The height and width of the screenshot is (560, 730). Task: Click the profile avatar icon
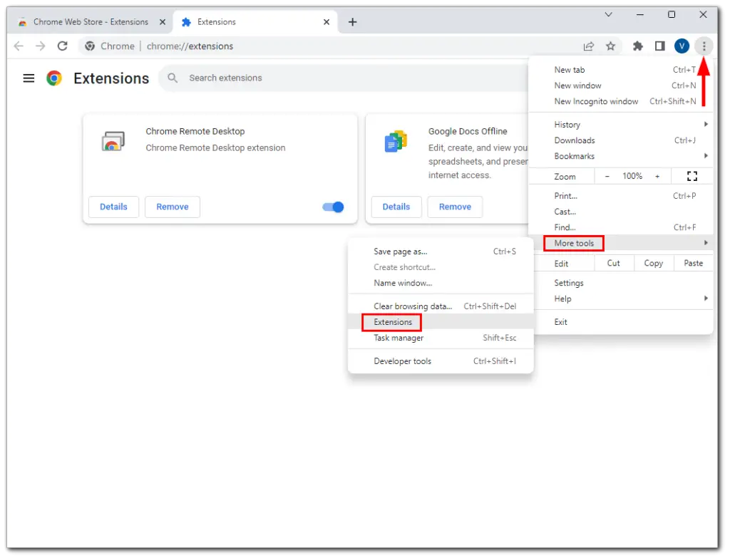(682, 46)
